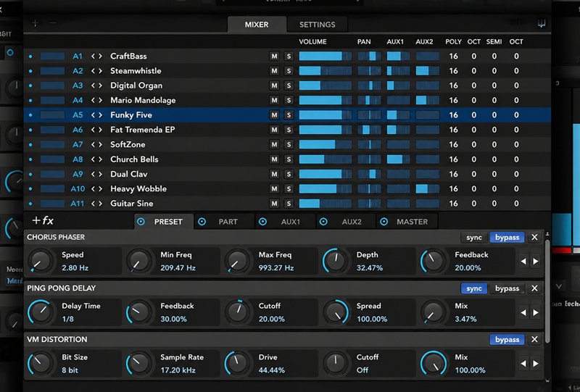Switch to the SETTINGS tab
The image size is (580, 392).
coord(317,25)
